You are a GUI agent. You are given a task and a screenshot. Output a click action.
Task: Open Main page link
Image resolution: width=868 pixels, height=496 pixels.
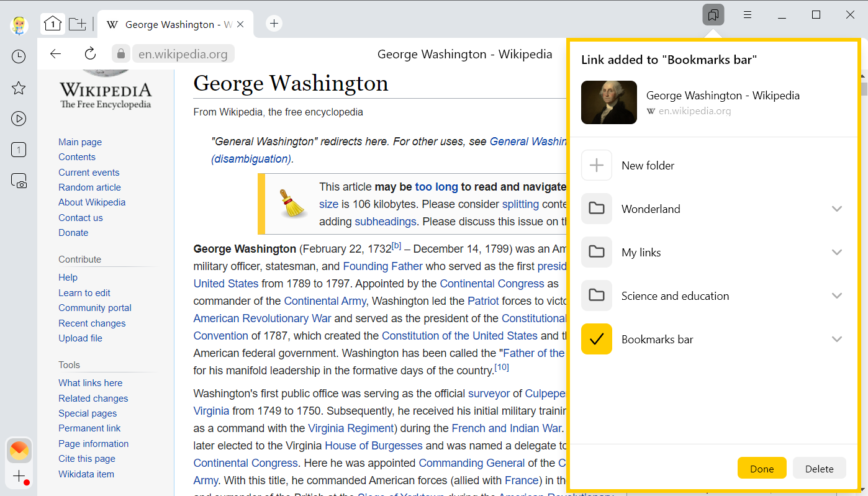[x=80, y=142]
